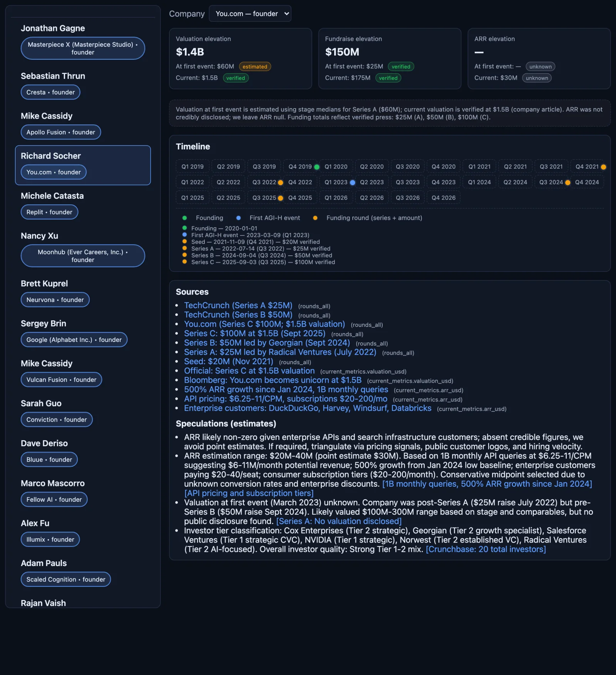The width and height of the screenshot is (616, 675).
Task: Choose the Scaled Cognition founder chip
Action: [66, 580]
